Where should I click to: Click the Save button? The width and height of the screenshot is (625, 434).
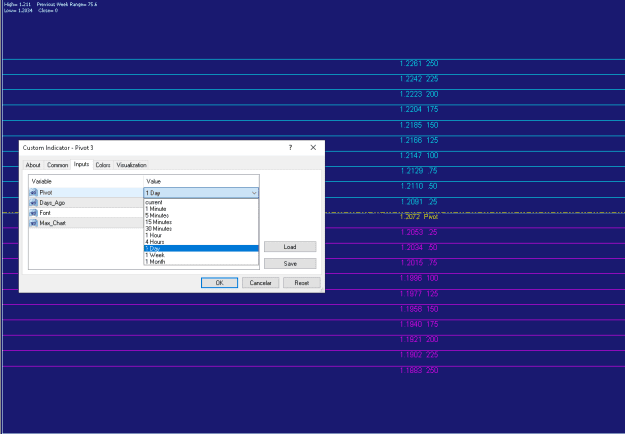[x=290, y=263]
